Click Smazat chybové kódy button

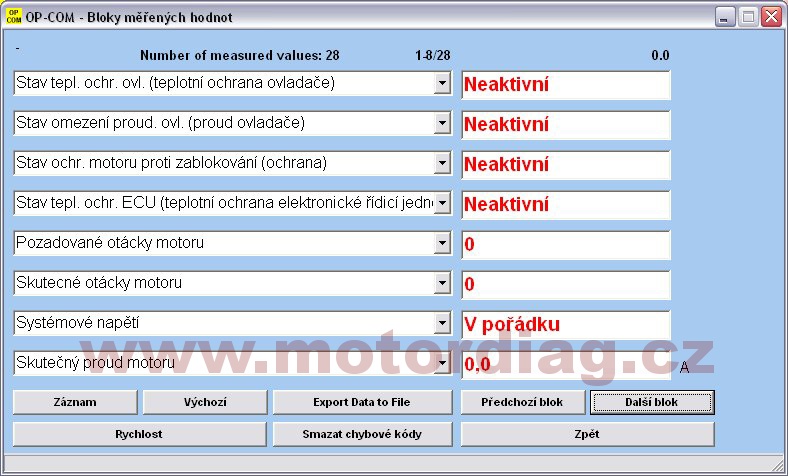point(362,434)
